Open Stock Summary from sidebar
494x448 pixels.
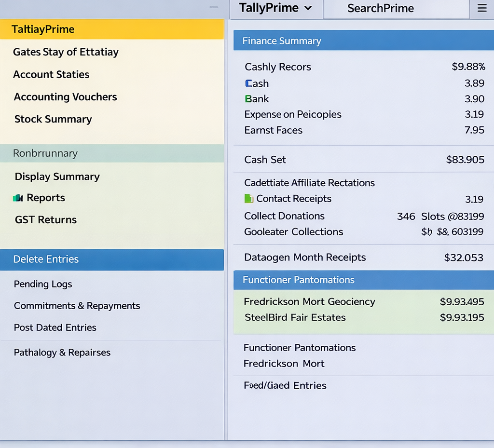click(53, 119)
